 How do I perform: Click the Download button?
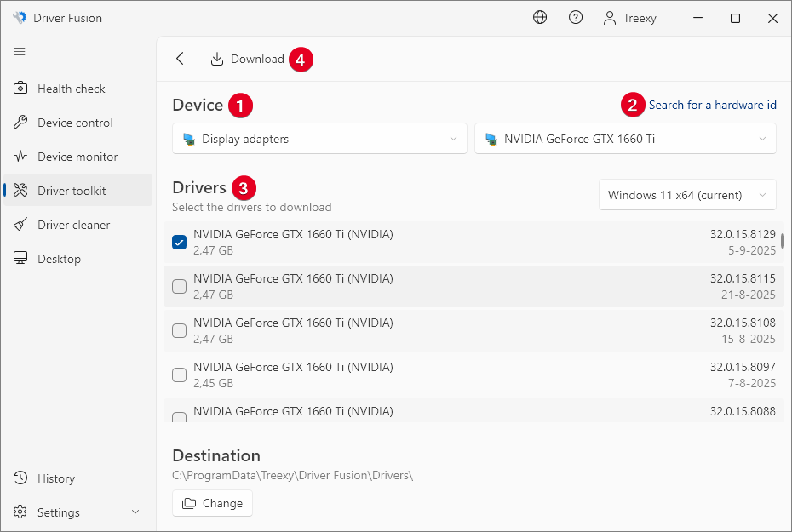(247, 59)
